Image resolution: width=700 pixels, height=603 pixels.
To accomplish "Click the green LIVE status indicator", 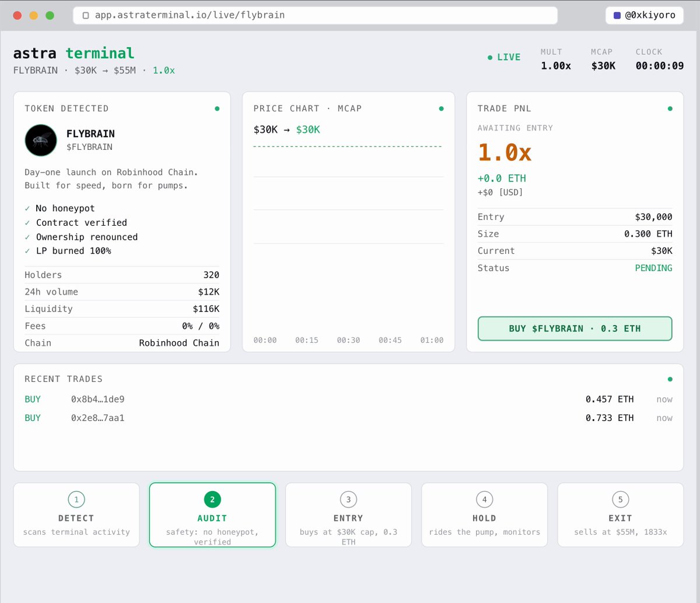I will pos(504,57).
